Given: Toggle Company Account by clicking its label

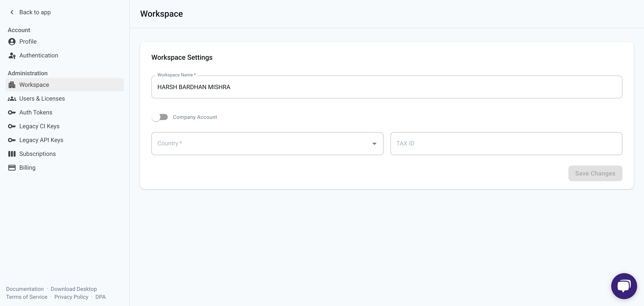Looking at the screenshot, I should coord(195,117).
